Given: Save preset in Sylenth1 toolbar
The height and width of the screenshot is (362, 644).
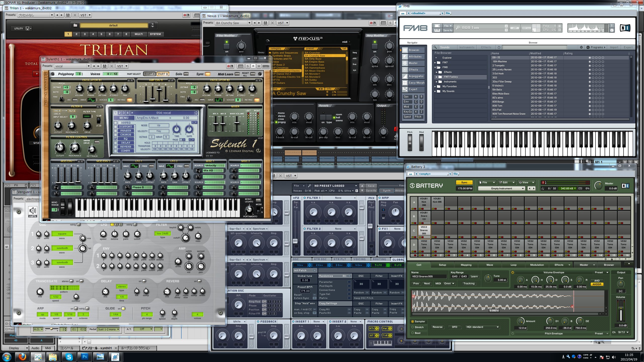Looking at the screenshot, I should 105,66.
